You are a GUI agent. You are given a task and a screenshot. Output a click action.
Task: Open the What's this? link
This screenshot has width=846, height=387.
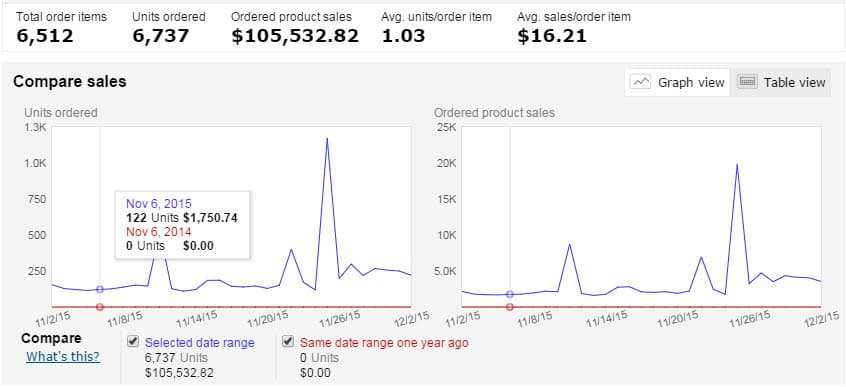pyautogui.click(x=63, y=357)
